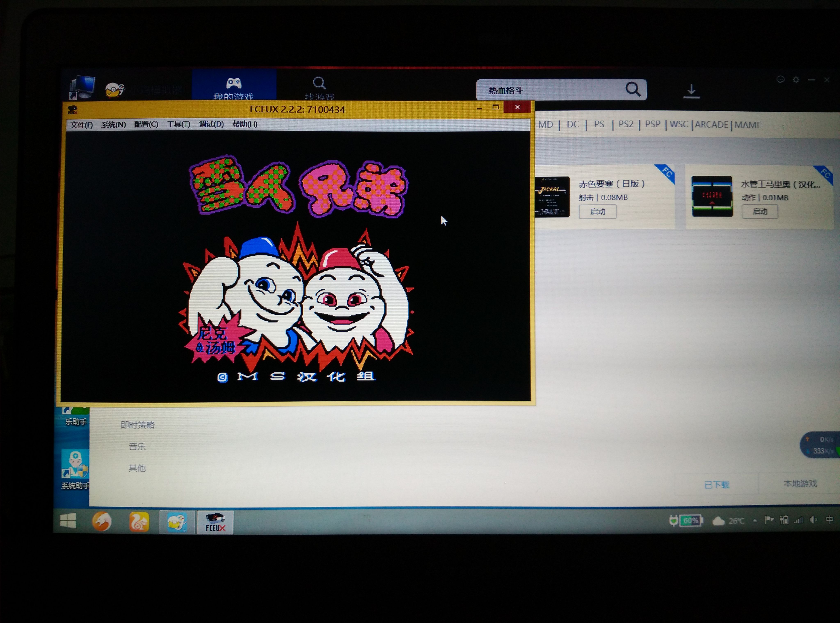Click the network signal tray icon
840x623 pixels.
(798, 520)
